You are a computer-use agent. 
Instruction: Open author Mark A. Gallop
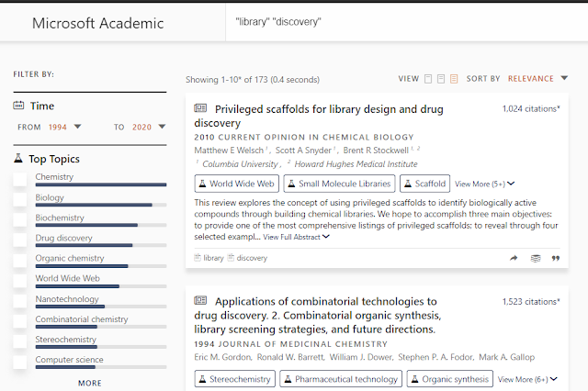[x=506, y=357]
